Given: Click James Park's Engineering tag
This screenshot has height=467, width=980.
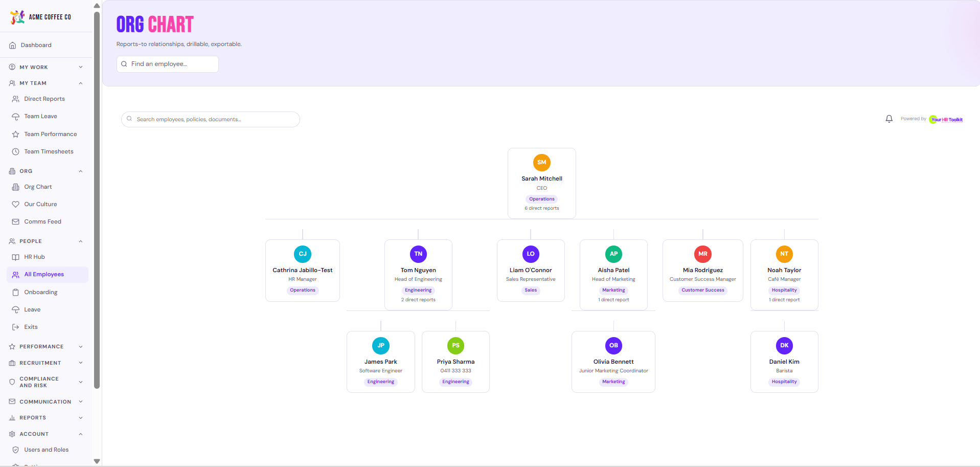Looking at the screenshot, I should pos(381,382).
